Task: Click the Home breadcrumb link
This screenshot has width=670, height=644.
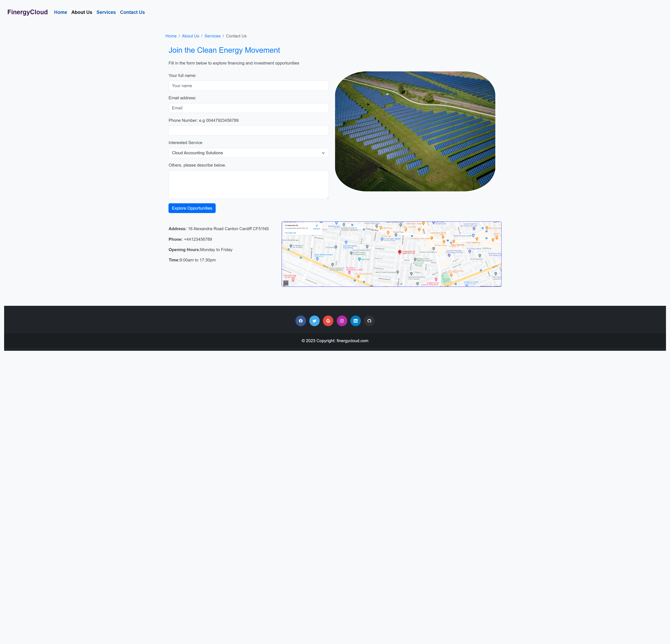Action: (x=171, y=36)
